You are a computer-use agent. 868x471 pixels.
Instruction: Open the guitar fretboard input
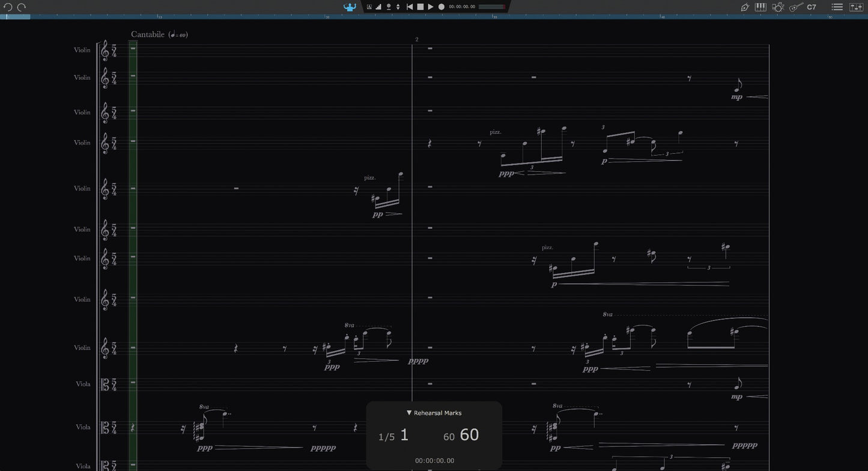coord(795,7)
